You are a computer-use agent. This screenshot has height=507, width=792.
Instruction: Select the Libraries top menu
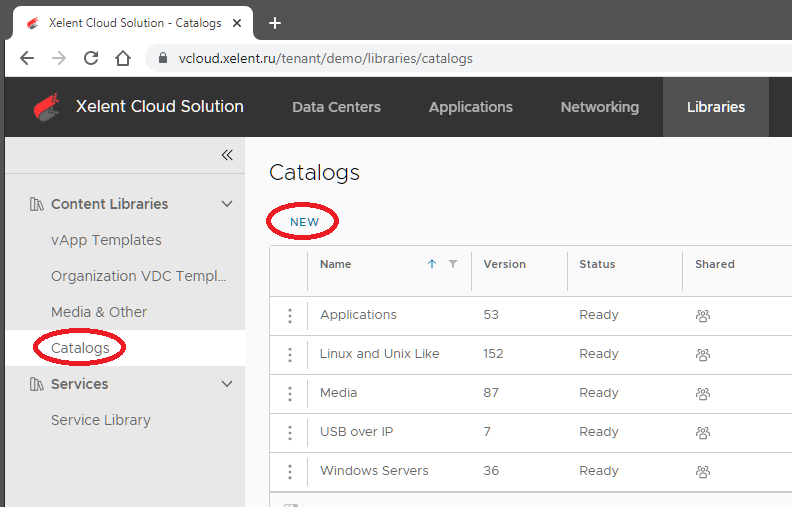[716, 107]
